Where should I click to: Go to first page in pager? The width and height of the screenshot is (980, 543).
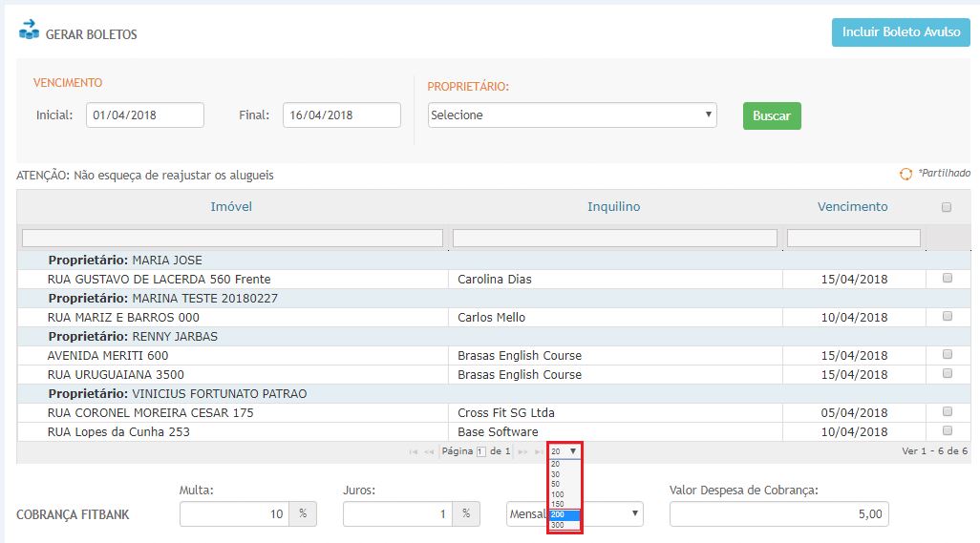(414, 451)
